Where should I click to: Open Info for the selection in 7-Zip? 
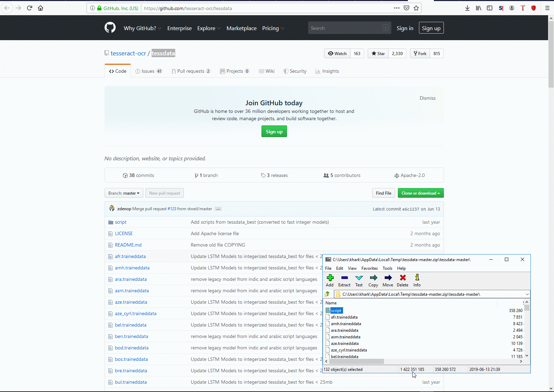tap(417, 280)
